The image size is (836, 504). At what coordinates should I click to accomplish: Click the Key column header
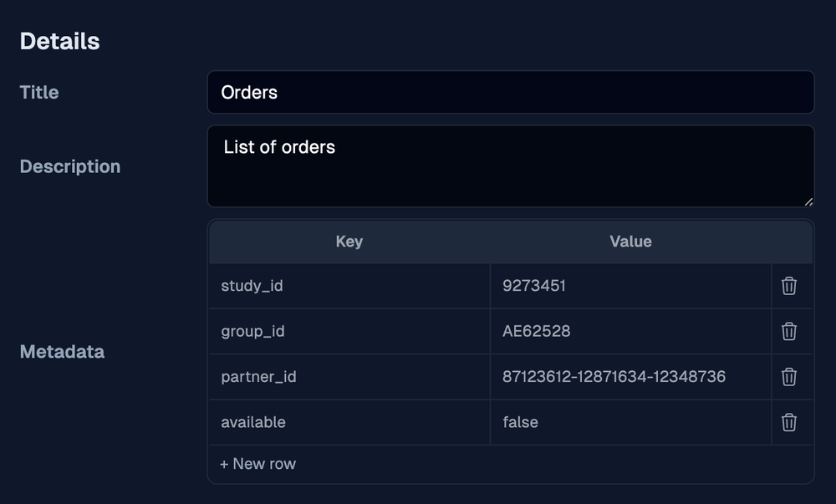click(349, 242)
